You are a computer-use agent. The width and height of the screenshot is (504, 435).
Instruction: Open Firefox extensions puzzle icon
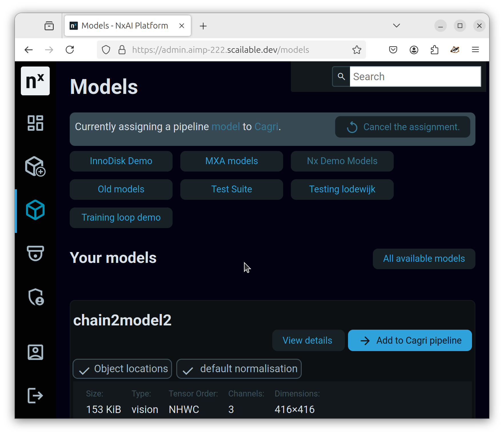(x=434, y=50)
